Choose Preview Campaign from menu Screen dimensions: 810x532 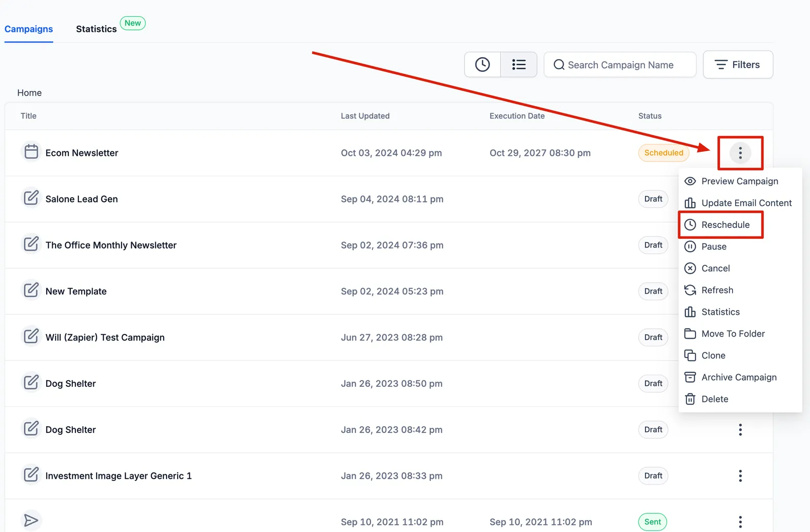[740, 181]
